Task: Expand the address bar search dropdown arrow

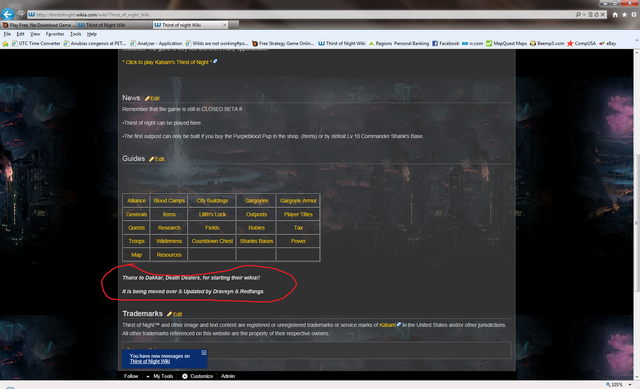Action: (x=584, y=14)
